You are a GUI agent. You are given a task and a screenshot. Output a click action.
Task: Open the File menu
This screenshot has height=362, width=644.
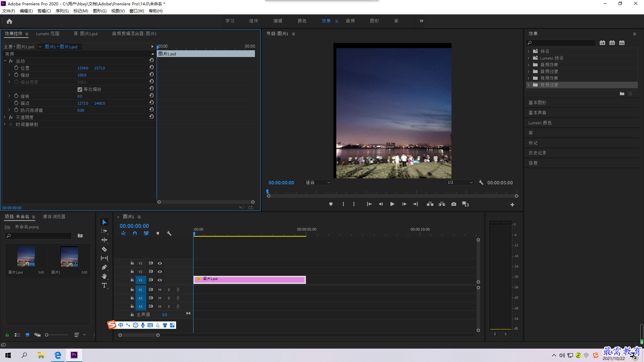(x=9, y=11)
